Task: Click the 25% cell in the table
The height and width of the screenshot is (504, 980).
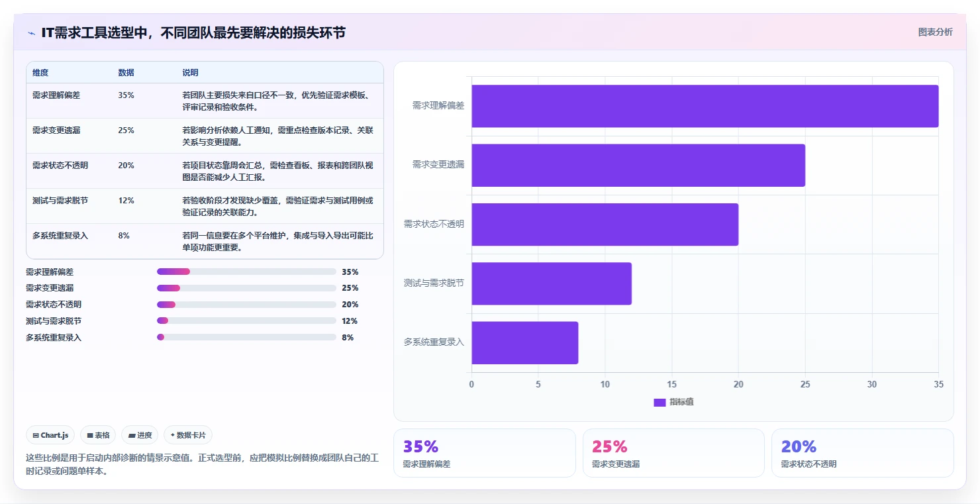Action: (x=126, y=130)
